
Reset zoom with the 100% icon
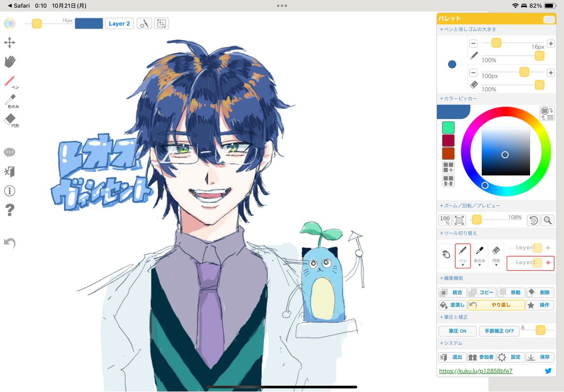(x=445, y=220)
